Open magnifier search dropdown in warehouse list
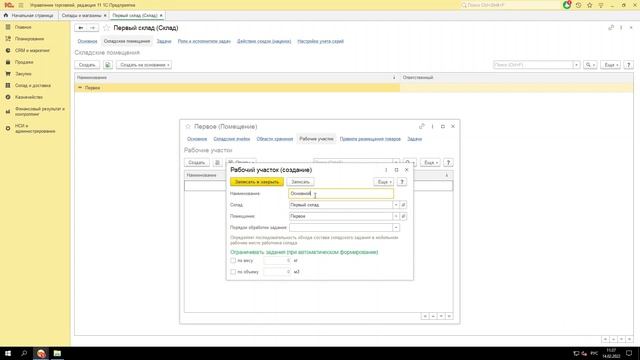Viewport: 640px width, 360px height. coord(590,65)
